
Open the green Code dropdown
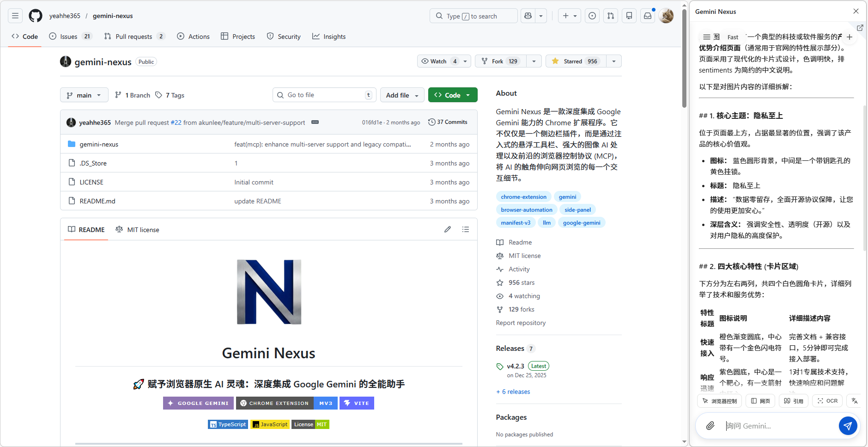pos(453,95)
